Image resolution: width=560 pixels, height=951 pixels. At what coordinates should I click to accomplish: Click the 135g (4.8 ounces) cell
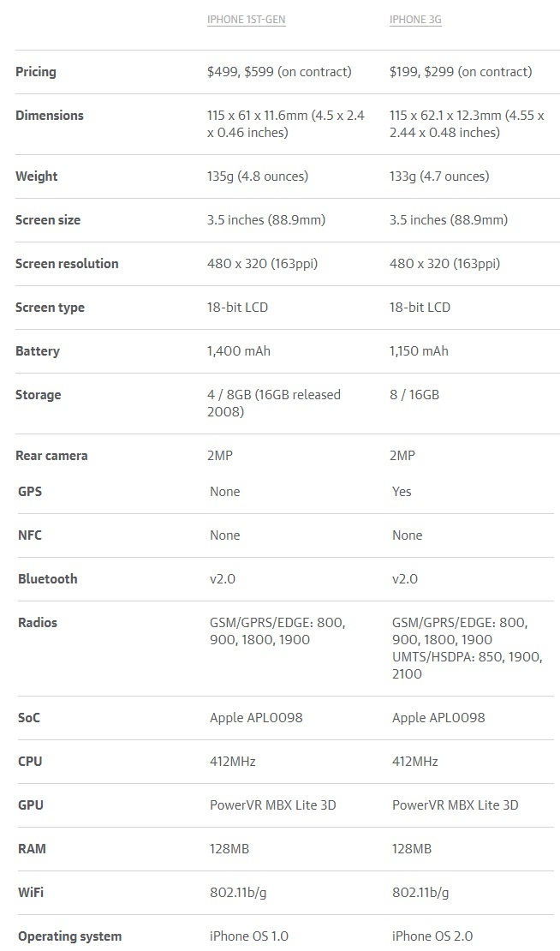[x=258, y=176]
